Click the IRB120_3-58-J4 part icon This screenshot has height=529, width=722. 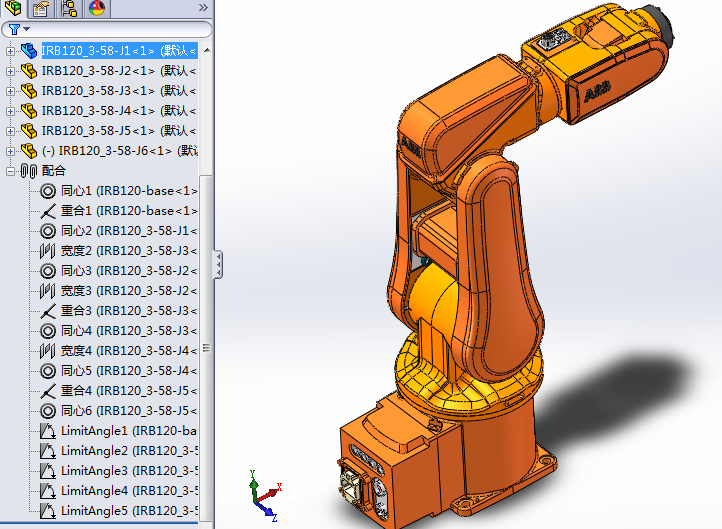pyautogui.click(x=29, y=110)
